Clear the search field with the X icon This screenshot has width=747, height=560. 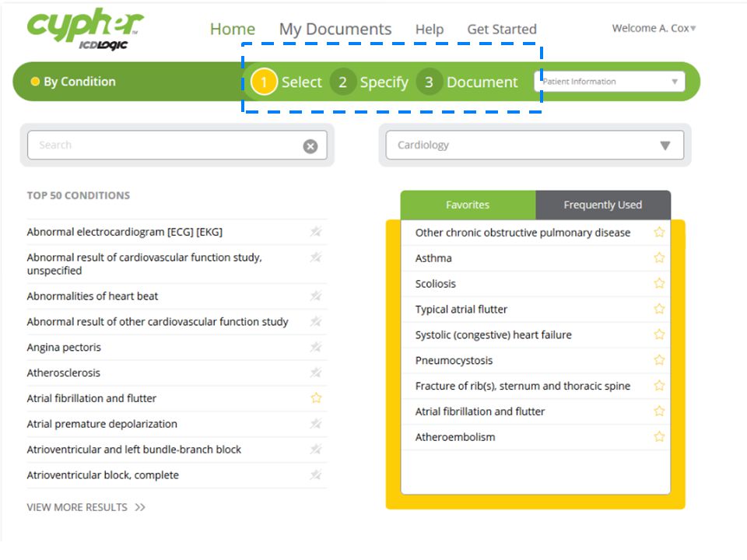[310, 146]
